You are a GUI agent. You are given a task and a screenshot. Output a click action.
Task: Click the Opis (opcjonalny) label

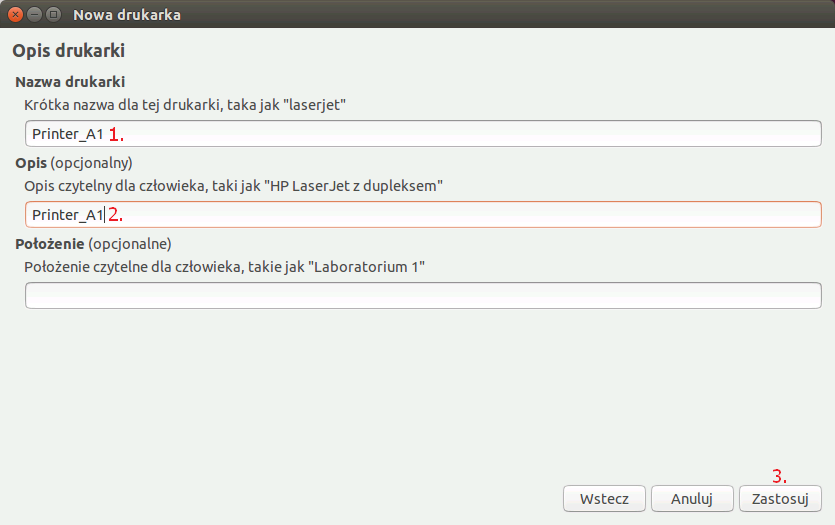[74, 163]
